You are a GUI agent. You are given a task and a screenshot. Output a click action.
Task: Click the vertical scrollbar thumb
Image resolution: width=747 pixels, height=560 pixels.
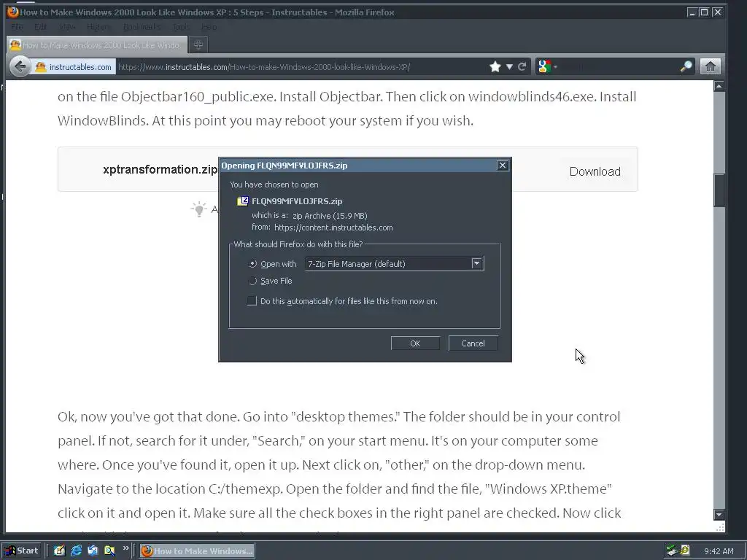pos(719,190)
